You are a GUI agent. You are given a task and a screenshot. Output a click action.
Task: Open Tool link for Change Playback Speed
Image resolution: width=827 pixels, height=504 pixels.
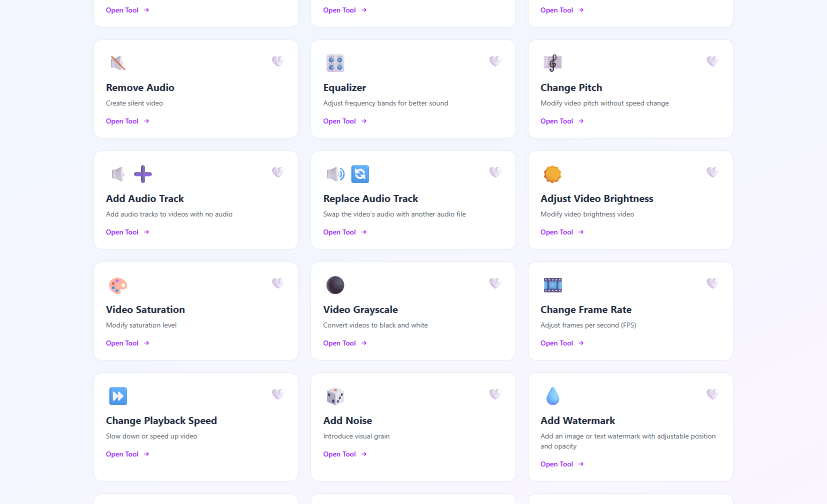click(x=127, y=454)
